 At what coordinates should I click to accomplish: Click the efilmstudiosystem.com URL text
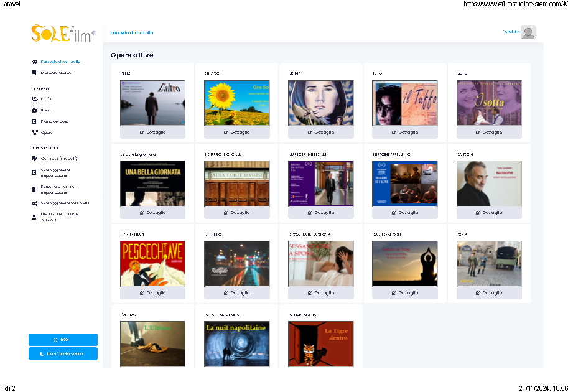pyautogui.click(x=516, y=4)
